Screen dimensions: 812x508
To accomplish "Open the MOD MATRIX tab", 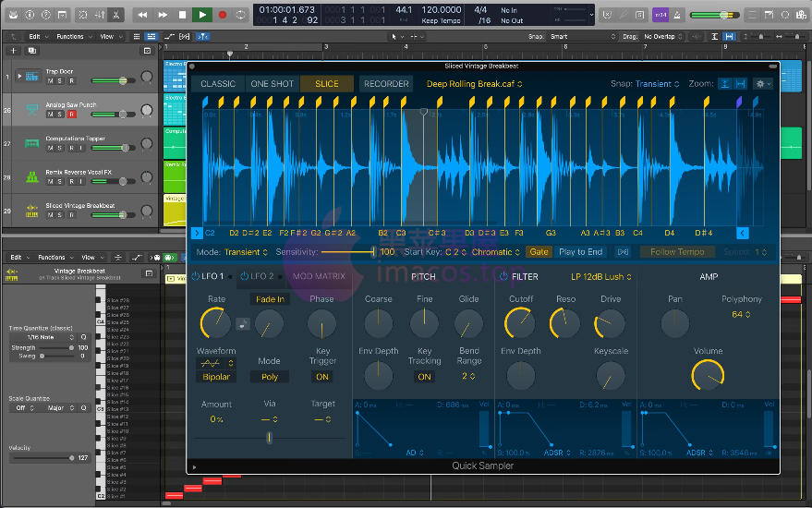I will click(x=319, y=276).
